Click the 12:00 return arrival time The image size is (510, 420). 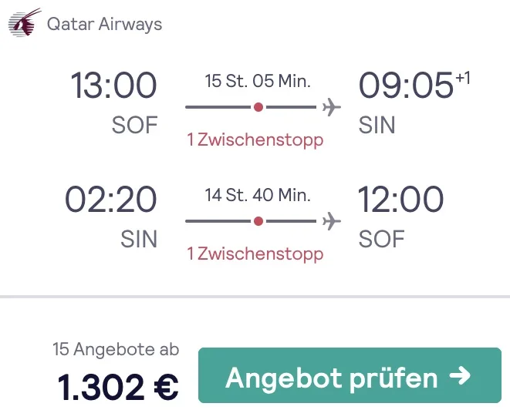[401, 200]
